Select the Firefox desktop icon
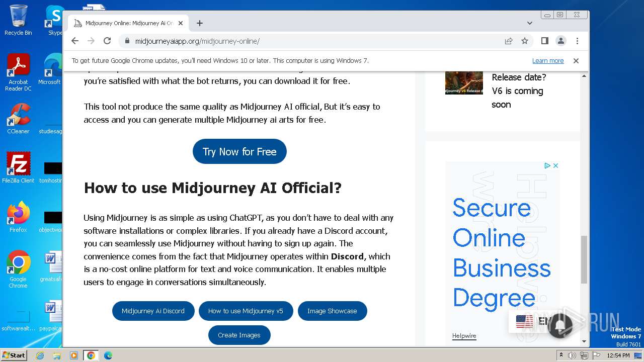 (18, 217)
